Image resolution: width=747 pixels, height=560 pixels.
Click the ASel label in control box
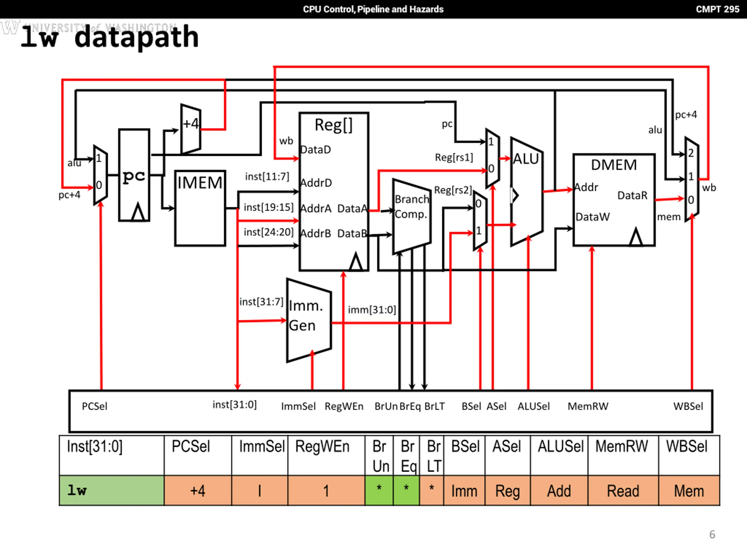tap(496, 406)
